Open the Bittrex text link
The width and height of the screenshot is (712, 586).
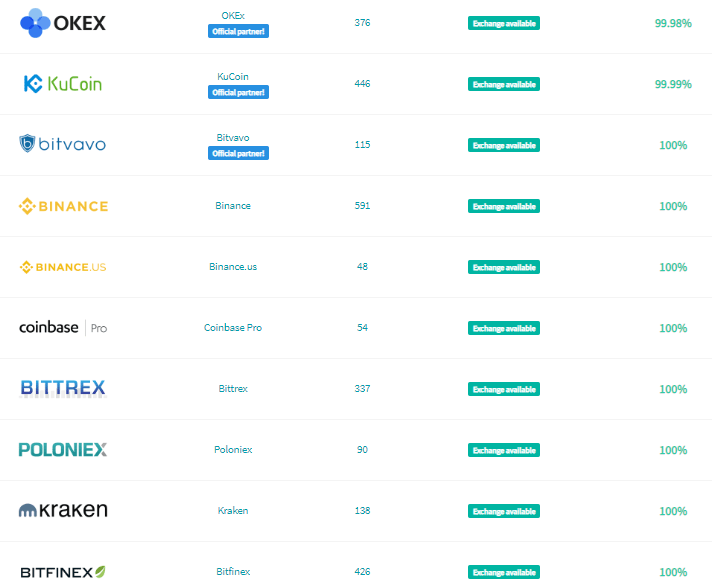[233, 389]
